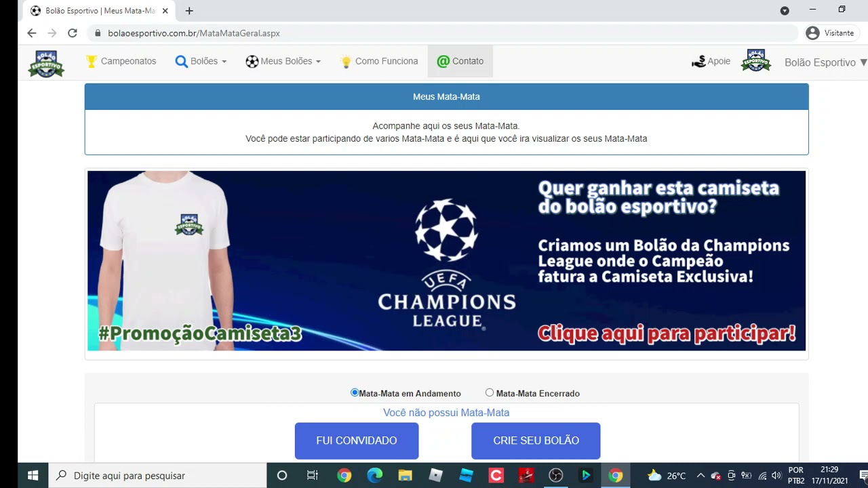Click the 'Quer ganhar esta camiseta' banner headline
This screenshot has width=868, height=488.
[x=658, y=188]
